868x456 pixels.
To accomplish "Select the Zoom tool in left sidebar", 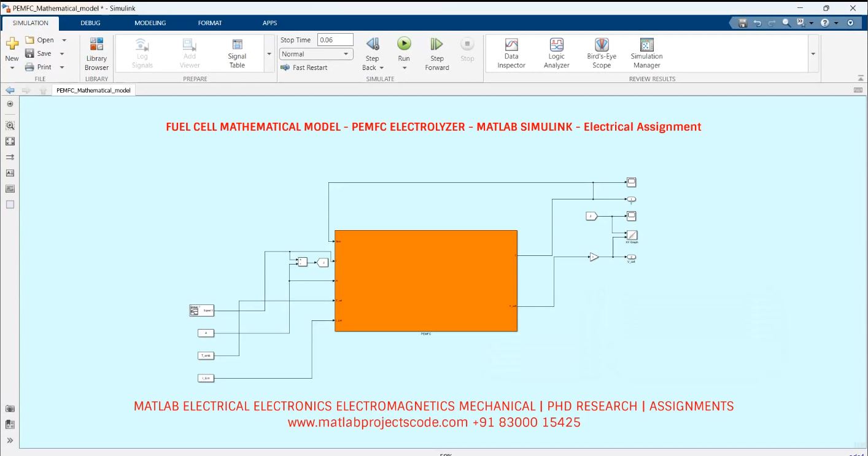I will coord(10,125).
